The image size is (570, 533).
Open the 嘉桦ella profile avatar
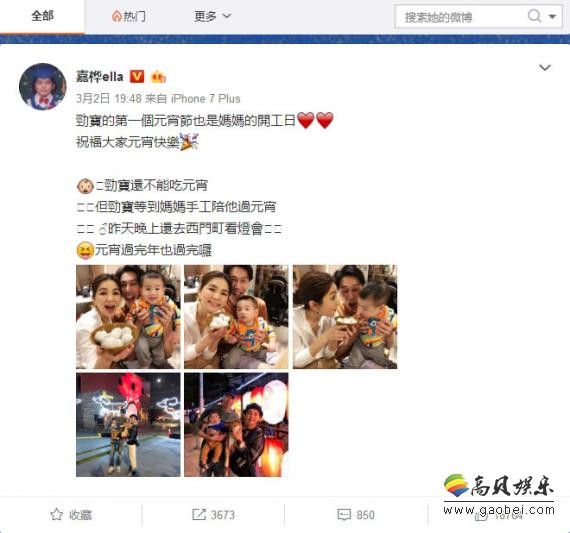click(43, 87)
